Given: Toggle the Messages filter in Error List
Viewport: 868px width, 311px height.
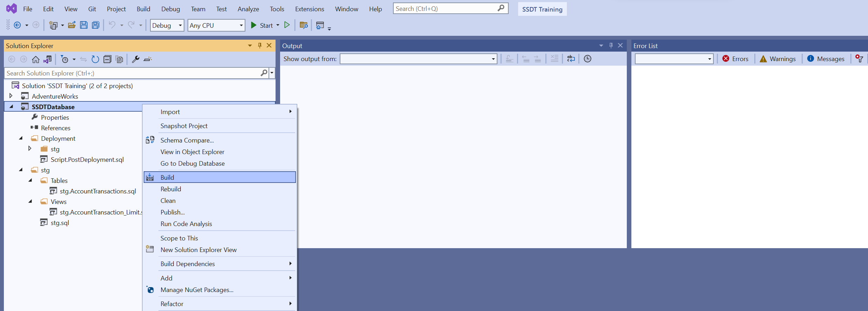Looking at the screenshot, I should click(826, 59).
